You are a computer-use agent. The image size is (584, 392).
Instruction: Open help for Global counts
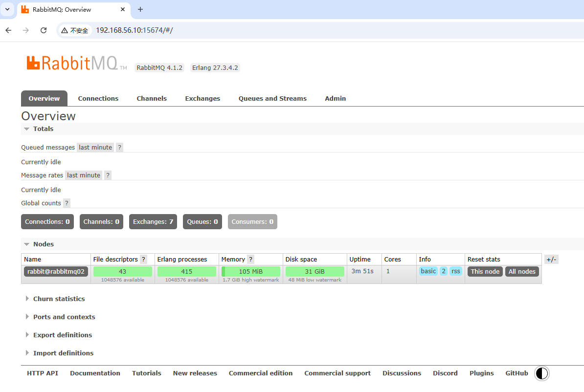(x=67, y=203)
